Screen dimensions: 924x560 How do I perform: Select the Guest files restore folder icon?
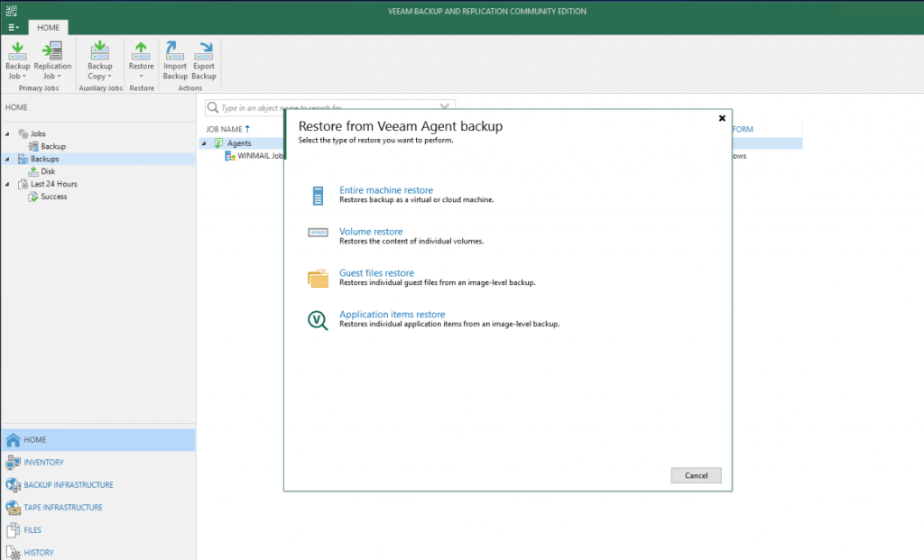point(318,278)
